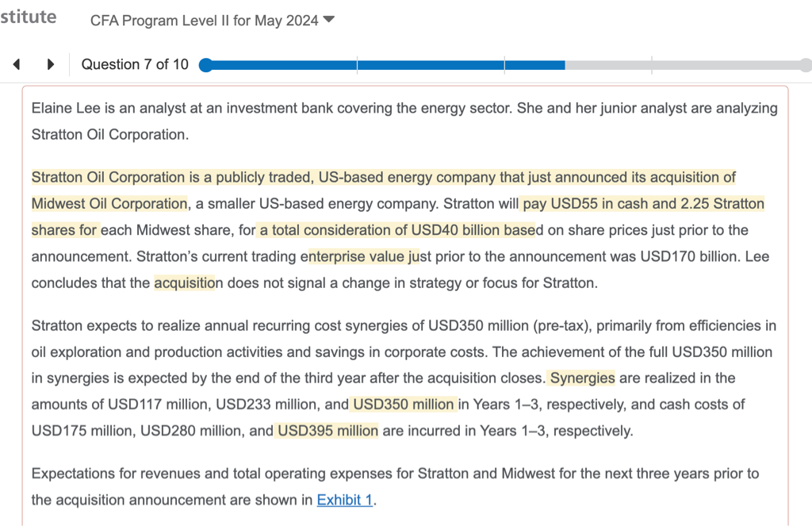The height and width of the screenshot is (526, 812).
Task: Click the highlighted "USD350 million" text
Action: pyautogui.click(x=404, y=405)
